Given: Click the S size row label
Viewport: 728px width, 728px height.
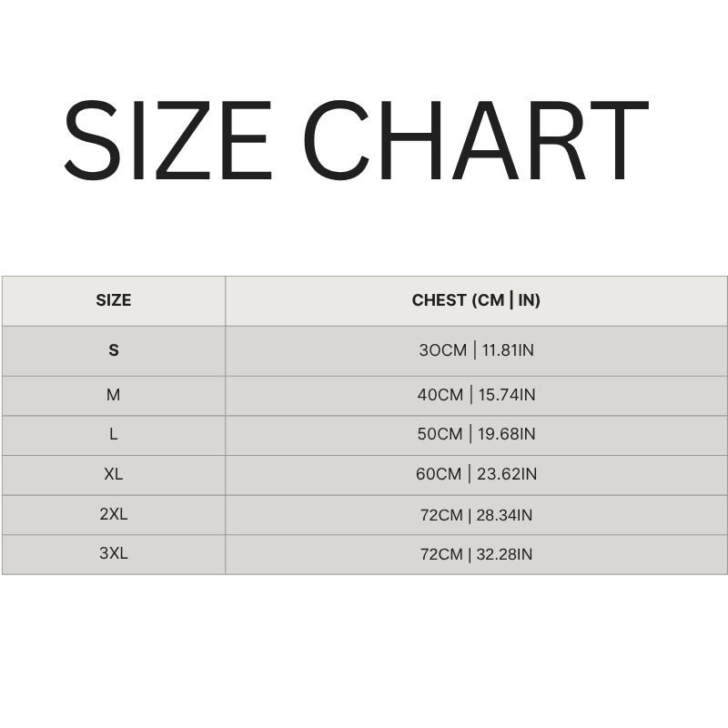Looking at the screenshot, I should [114, 350].
